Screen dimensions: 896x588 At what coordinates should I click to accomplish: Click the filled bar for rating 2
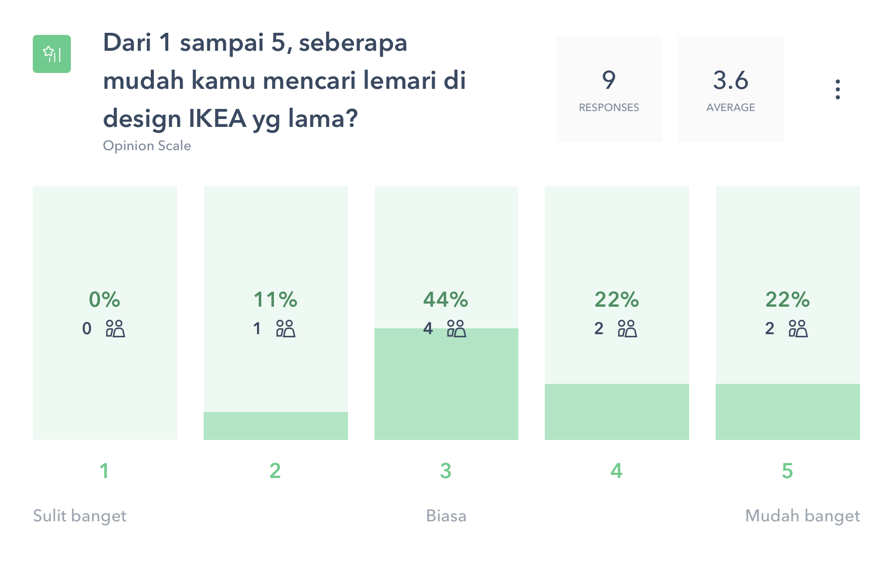[276, 426]
